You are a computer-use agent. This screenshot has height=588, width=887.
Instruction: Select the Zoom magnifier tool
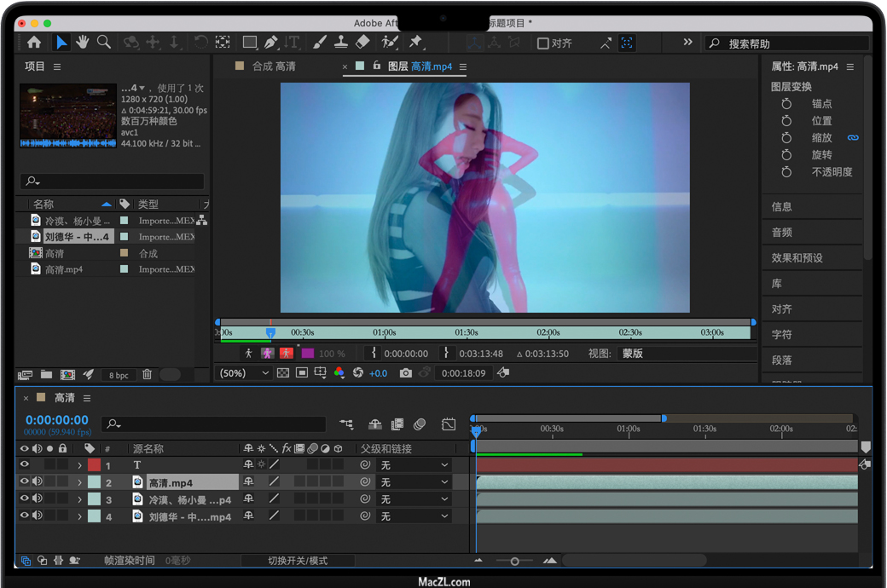click(x=104, y=42)
